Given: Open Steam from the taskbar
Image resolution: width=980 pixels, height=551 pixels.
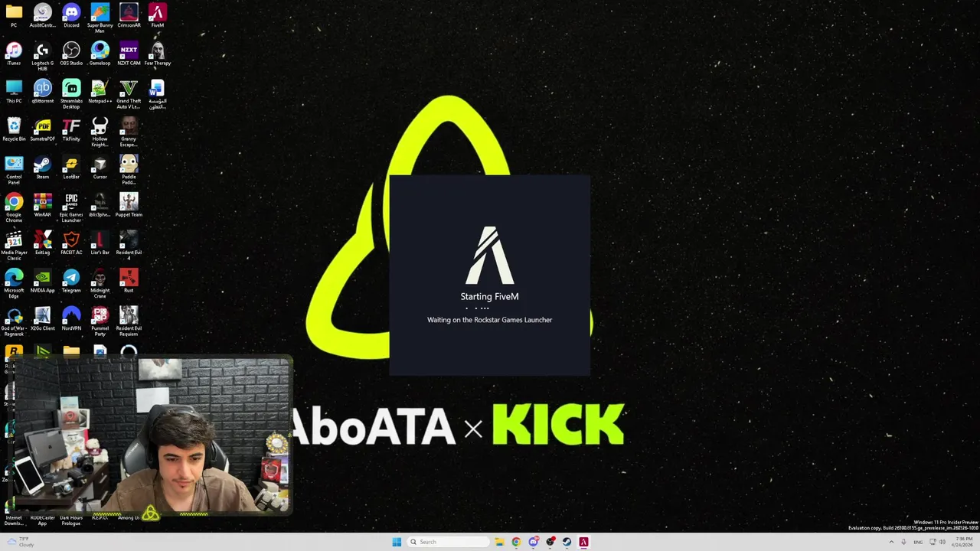Looking at the screenshot, I should (x=567, y=542).
